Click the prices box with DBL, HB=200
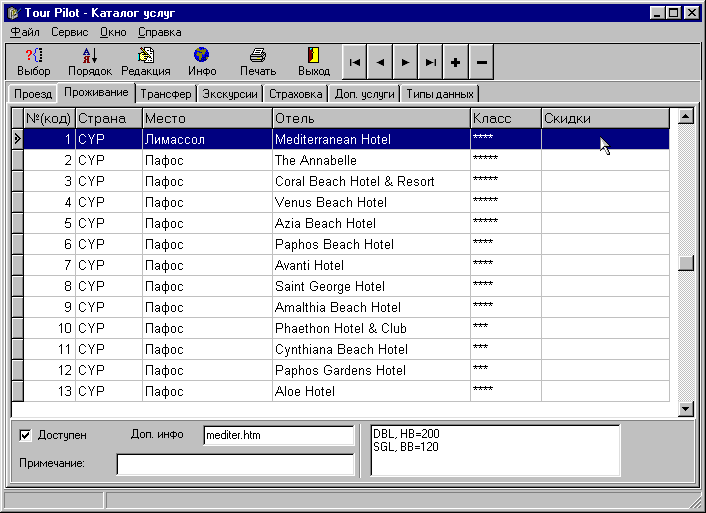 [x=495, y=450]
